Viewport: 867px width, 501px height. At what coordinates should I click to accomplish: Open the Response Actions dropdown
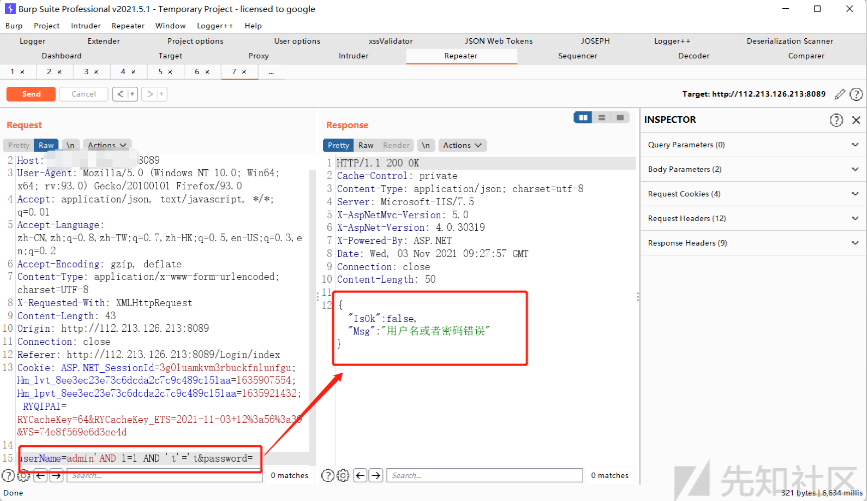[x=462, y=145]
